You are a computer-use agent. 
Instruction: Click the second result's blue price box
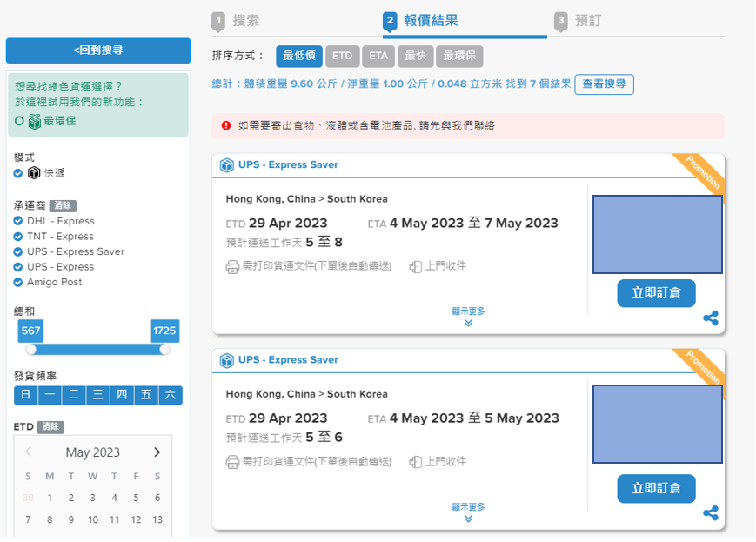click(x=658, y=425)
